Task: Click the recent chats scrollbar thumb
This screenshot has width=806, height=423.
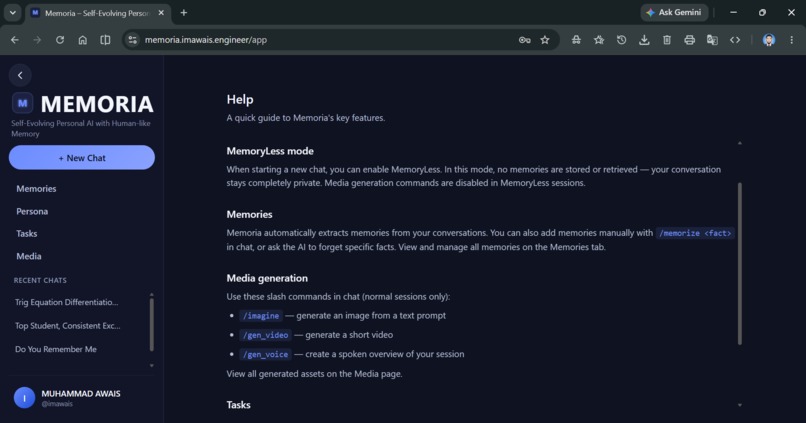Action: click(152, 324)
